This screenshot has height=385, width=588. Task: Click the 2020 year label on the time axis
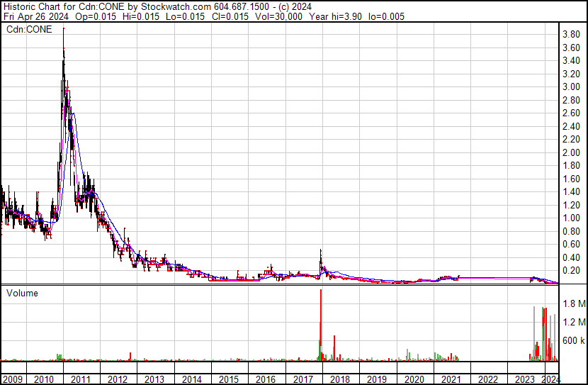point(412,379)
